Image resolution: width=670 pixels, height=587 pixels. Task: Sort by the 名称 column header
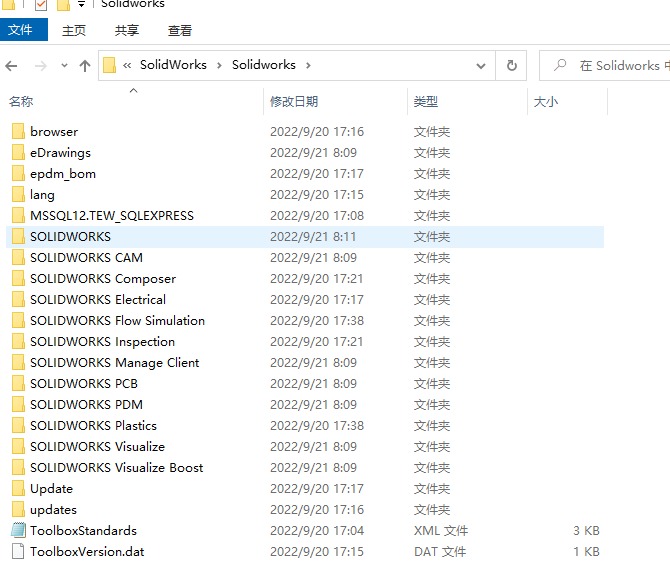(21, 102)
